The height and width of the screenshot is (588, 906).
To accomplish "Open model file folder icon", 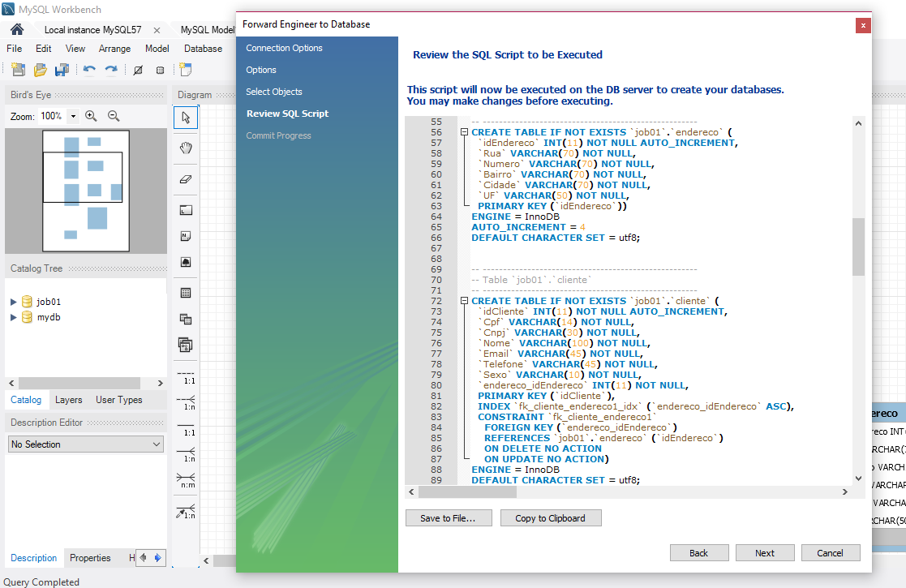I will click(40, 70).
